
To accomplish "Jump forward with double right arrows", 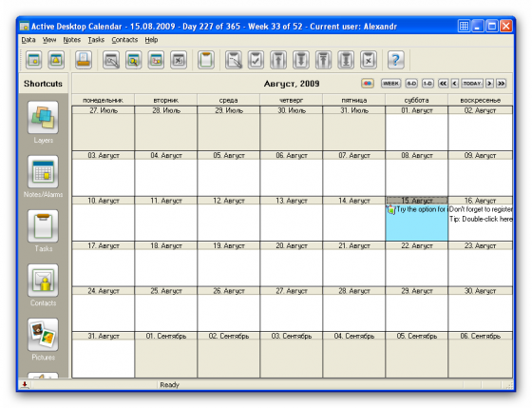I will pos(502,84).
